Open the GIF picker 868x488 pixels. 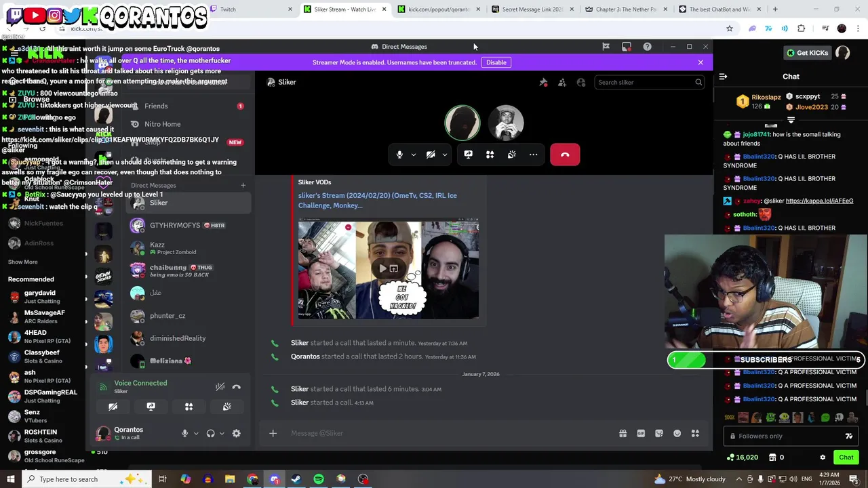pos(641,433)
